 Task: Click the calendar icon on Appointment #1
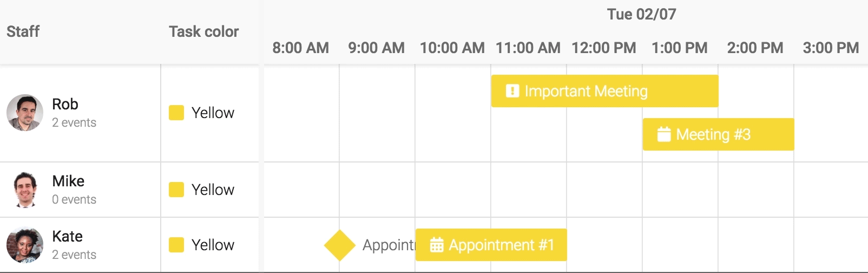[x=437, y=245]
